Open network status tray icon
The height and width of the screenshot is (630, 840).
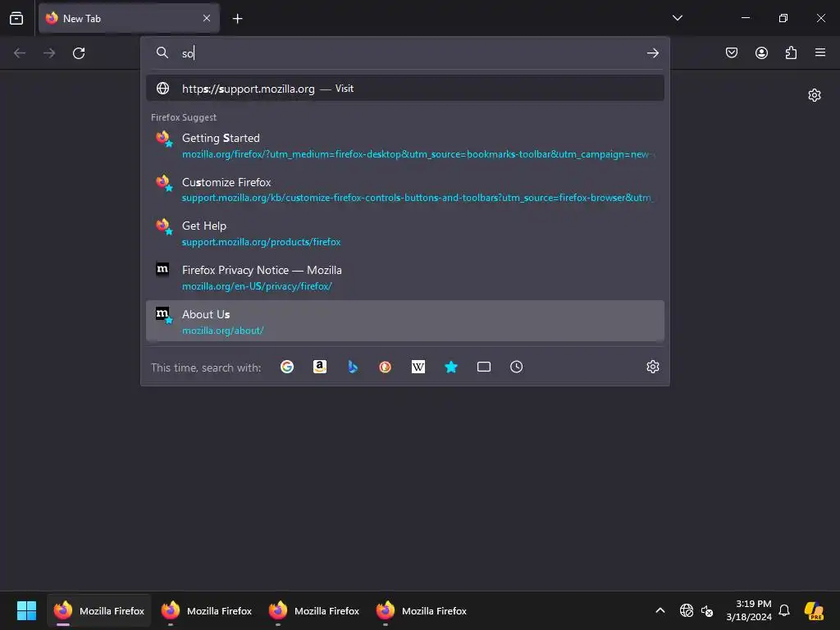pyautogui.click(x=687, y=610)
